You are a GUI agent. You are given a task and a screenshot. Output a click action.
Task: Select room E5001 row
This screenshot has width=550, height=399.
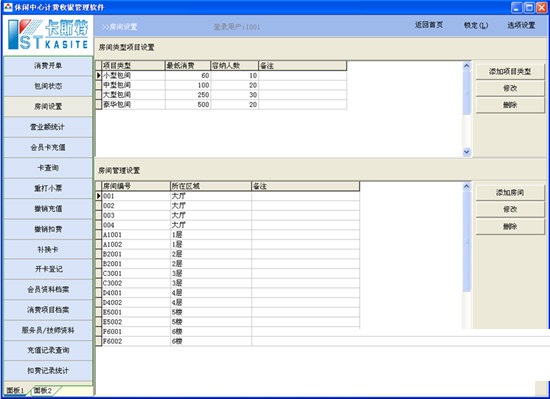point(228,312)
